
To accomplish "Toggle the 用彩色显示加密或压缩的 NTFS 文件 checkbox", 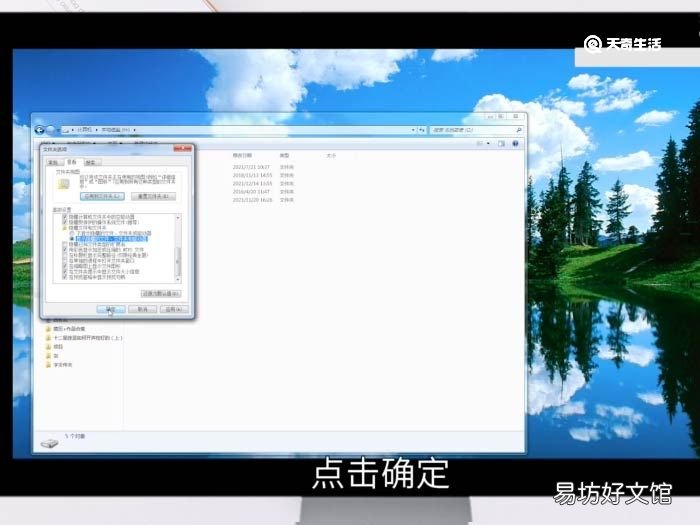I will (x=65, y=250).
